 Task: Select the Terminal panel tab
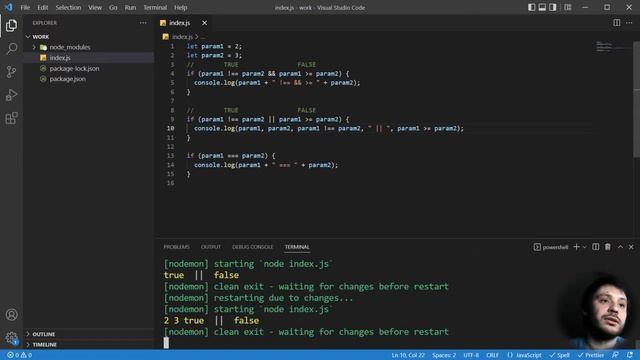click(x=297, y=247)
